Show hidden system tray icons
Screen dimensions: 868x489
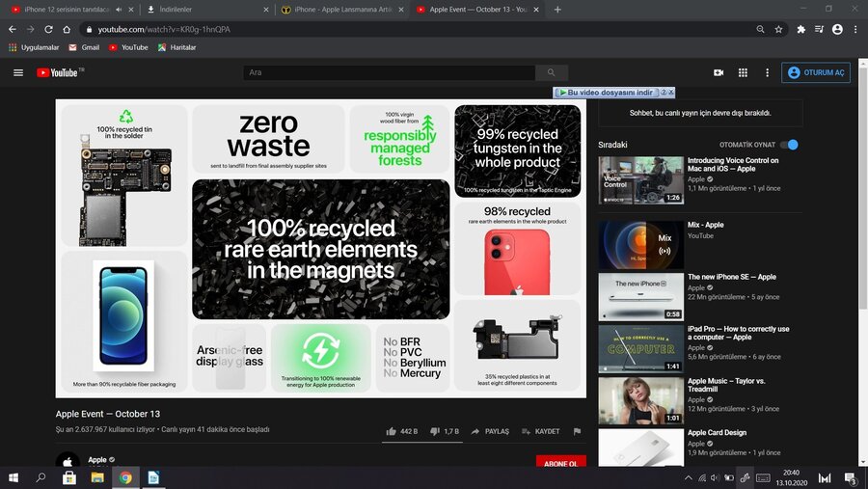[x=688, y=477]
